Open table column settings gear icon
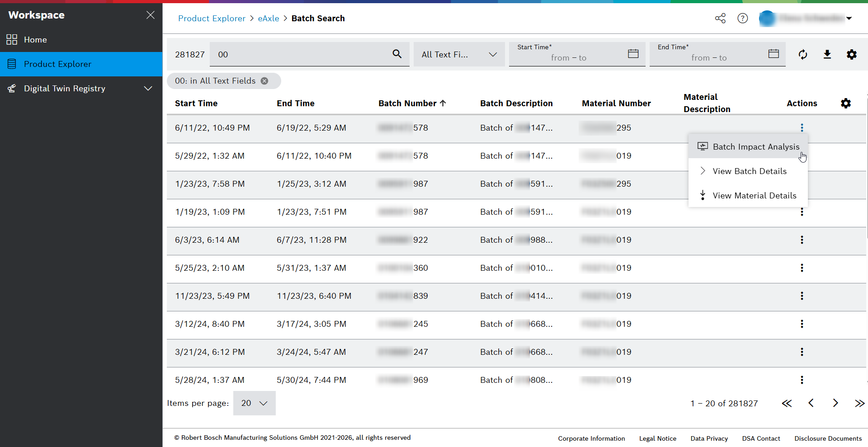 tap(846, 103)
